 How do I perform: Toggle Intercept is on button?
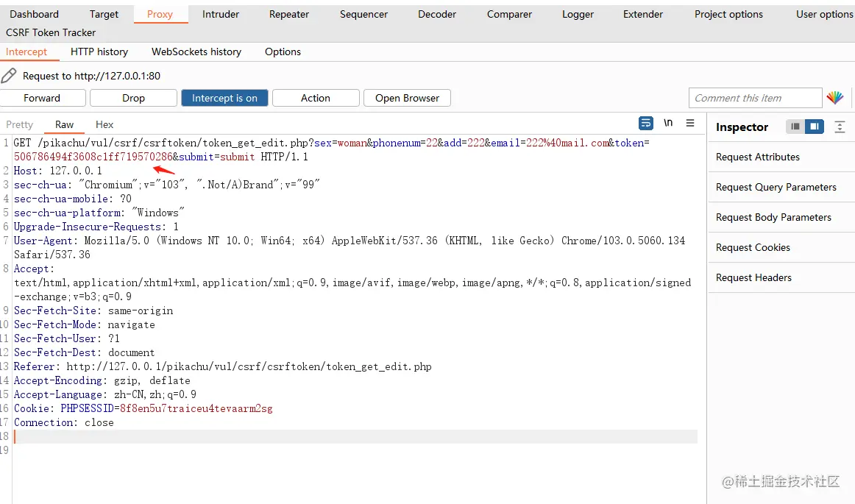coord(224,98)
